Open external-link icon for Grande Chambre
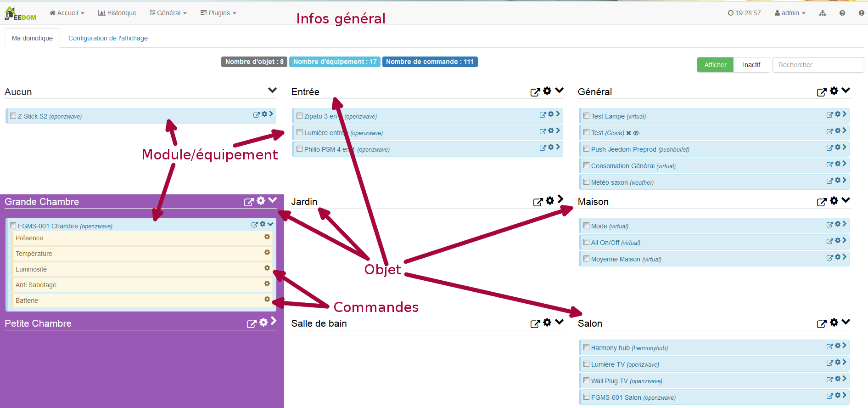The image size is (868, 408). coord(249,202)
